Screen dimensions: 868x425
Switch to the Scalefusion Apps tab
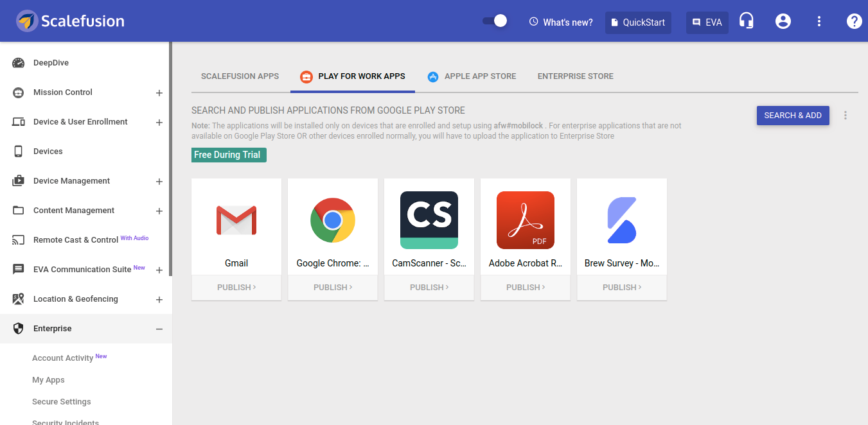[240, 76]
